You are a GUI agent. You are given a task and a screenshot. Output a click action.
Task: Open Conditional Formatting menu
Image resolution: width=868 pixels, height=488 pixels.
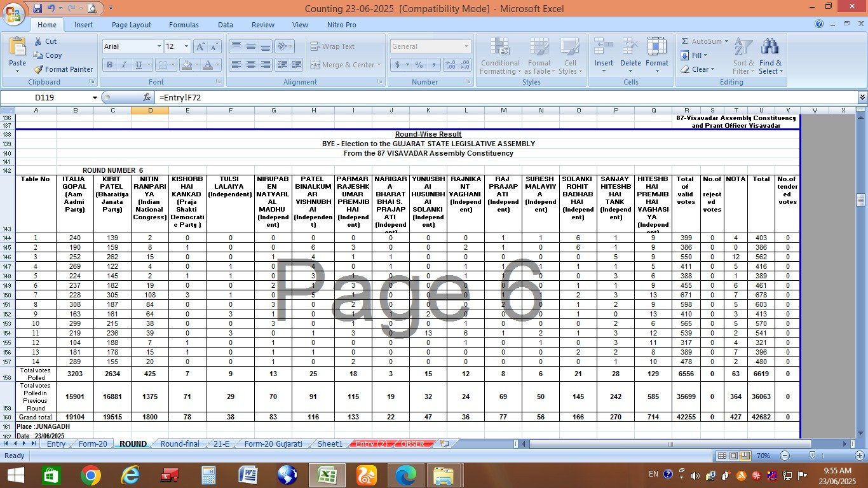point(500,56)
